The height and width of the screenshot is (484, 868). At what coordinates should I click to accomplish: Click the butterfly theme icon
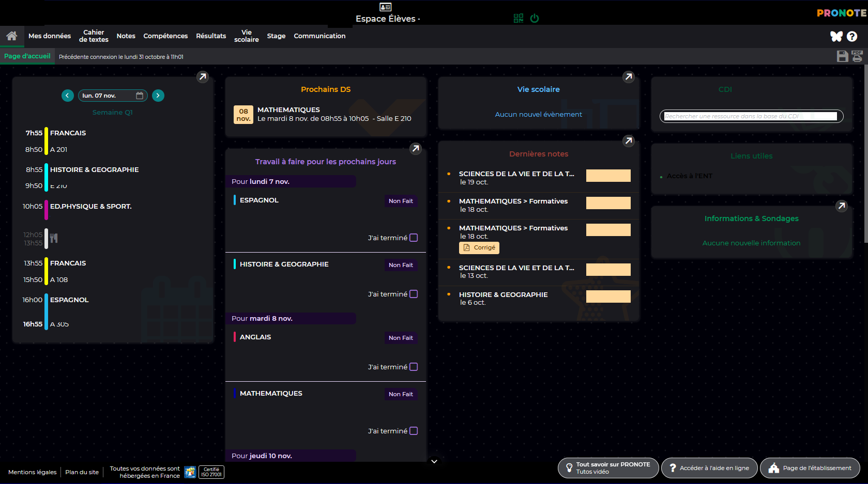[x=836, y=36]
